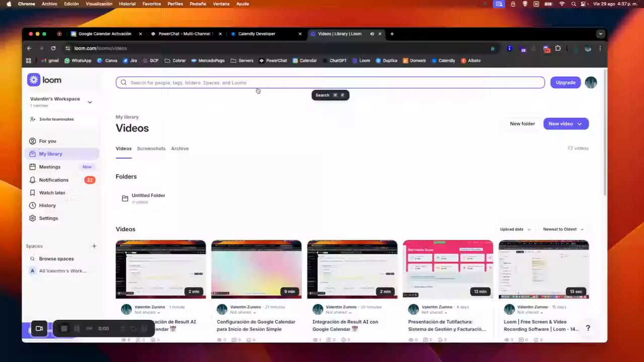Open the 13 sec video thumbnail
The width and height of the screenshot is (644, 362).
(x=544, y=269)
